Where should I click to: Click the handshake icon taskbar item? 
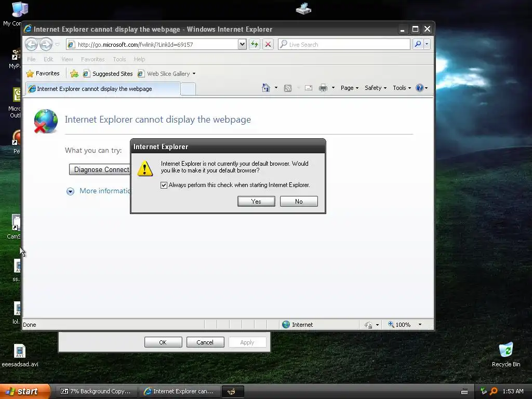click(232, 392)
